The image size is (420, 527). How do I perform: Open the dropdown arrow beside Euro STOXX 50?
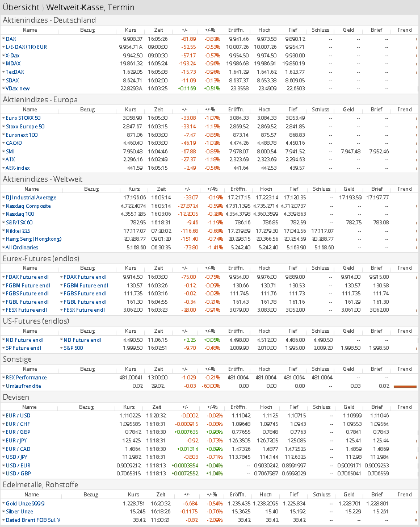click(3, 118)
